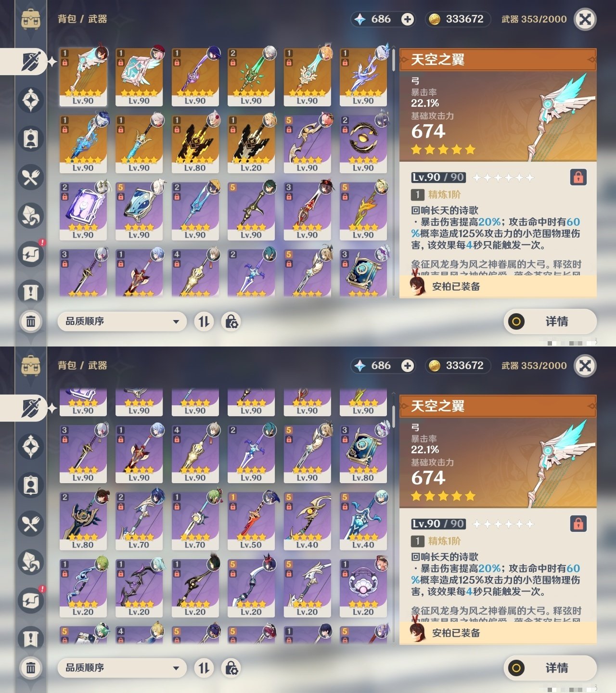Select the Lv.50 red polearm weapon
616x693 pixels.
coord(251,521)
